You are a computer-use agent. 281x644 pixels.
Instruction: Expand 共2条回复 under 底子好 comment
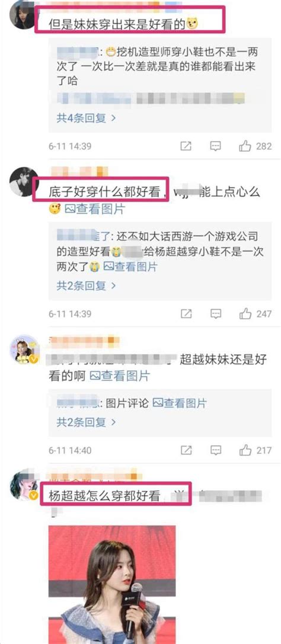pos(87,286)
